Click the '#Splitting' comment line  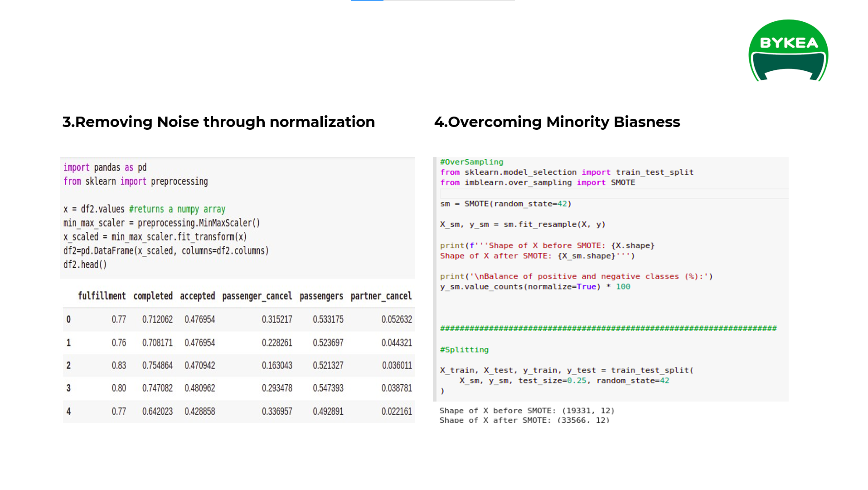[x=464, y=350]
